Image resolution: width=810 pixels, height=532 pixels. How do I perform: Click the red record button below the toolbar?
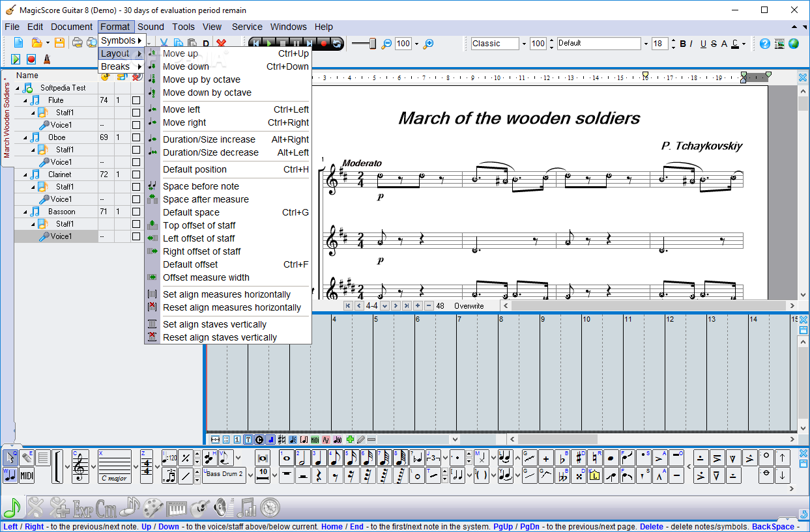pos(31,59)
